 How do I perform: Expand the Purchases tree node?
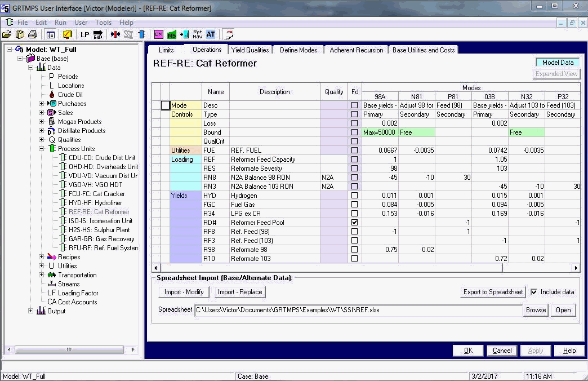[x=42, y=104]
